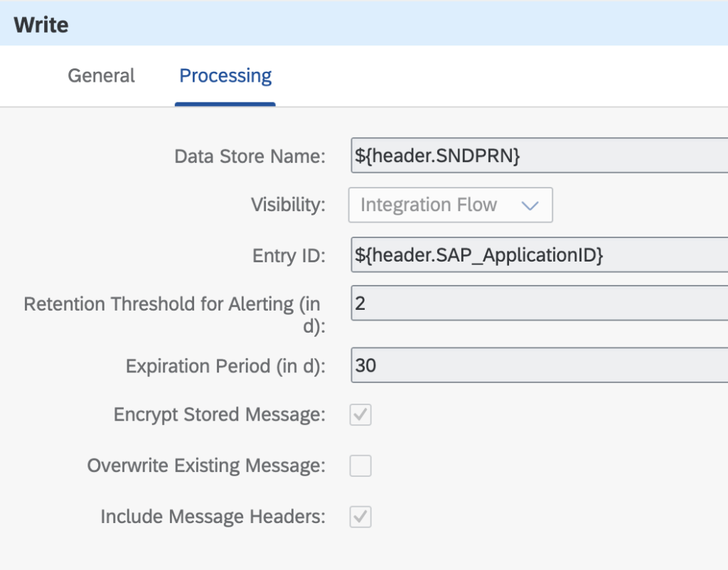Viewport: 728px width, 570px height.
Task: Select the Processing tab
Action: [225, 76]
